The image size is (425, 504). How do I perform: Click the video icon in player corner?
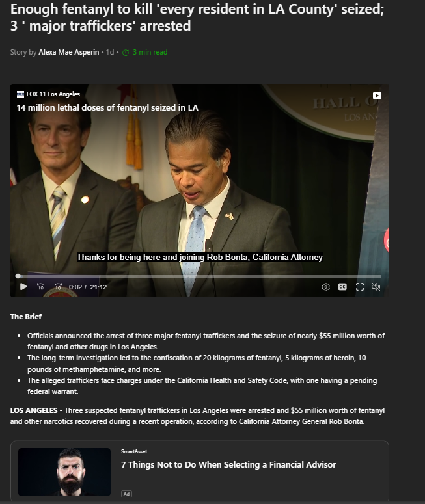[377, 96]
